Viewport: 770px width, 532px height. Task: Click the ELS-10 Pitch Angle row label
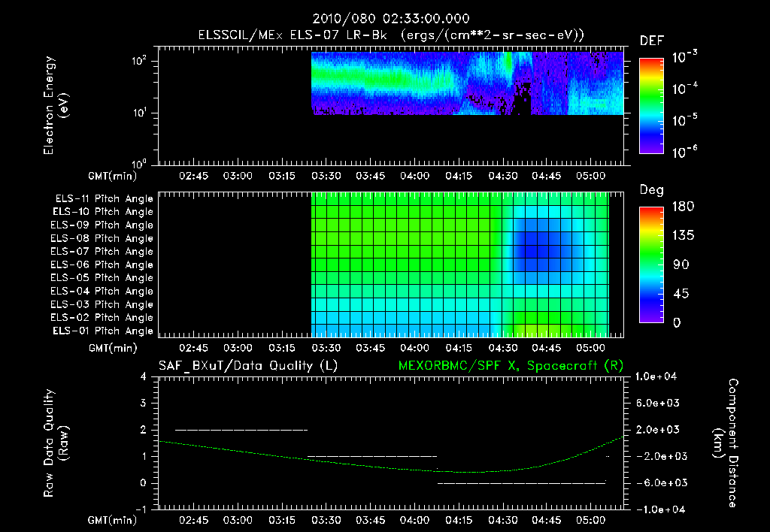click(x=103, y=212)
